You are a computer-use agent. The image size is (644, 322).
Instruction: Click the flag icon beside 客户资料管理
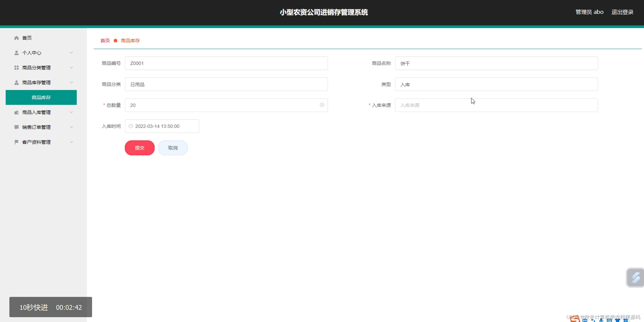coord(16,142)
